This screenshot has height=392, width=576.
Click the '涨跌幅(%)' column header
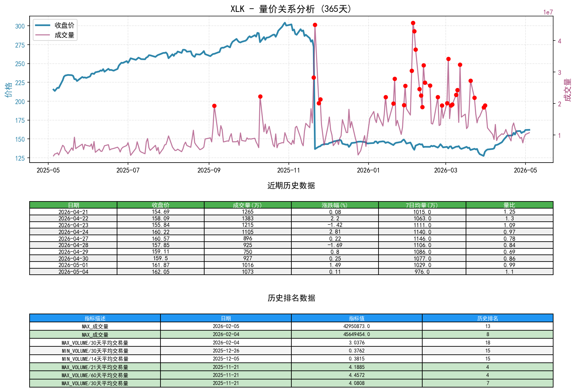(335, 205)
